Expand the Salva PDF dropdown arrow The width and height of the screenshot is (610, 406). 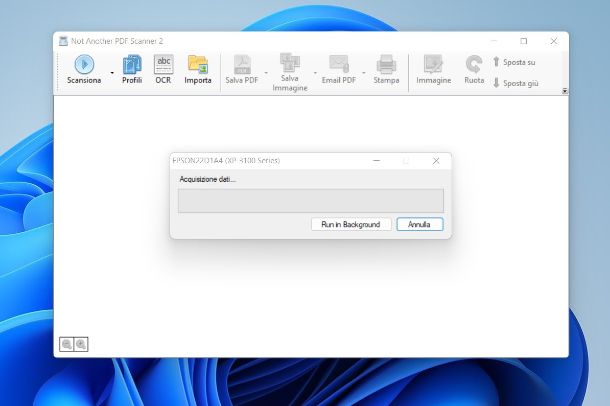pos(266,73)
